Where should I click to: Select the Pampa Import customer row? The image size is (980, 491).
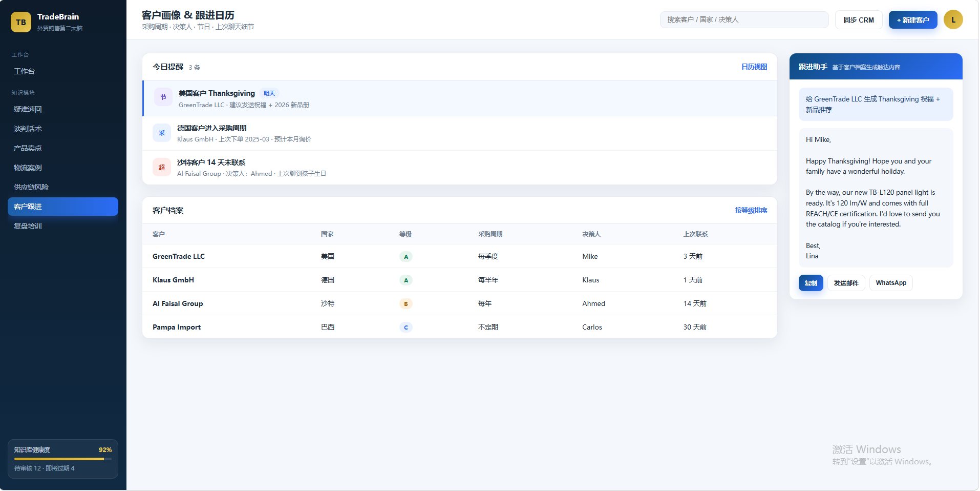point(460,327)
